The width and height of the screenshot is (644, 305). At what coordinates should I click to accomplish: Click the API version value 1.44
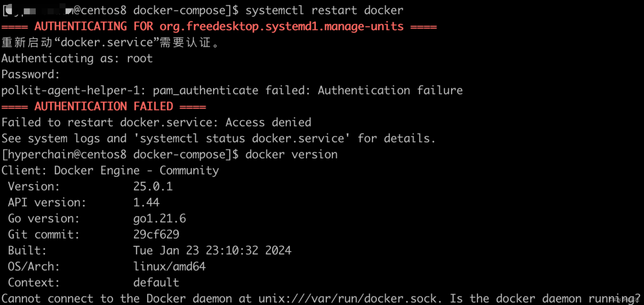(x=146, y=203)
